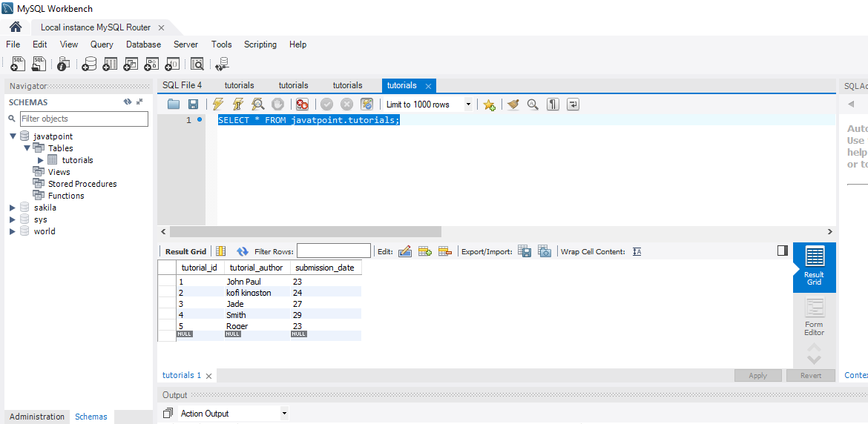
Task: Create a new schema icon
Action: [x=88, y=64]
